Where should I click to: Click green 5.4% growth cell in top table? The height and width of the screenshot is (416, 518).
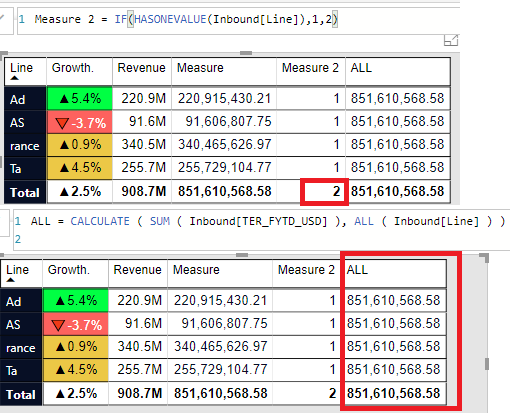(x=80, y=98)
